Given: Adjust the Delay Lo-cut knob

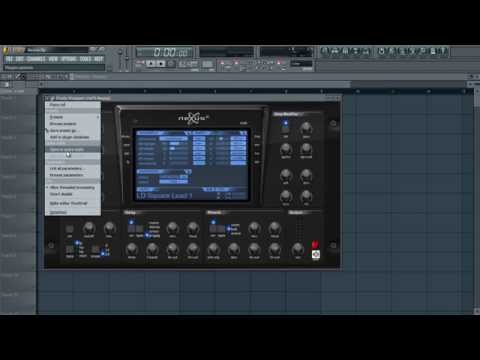Looking at the screenshot, I should click(x=173, y=249).
